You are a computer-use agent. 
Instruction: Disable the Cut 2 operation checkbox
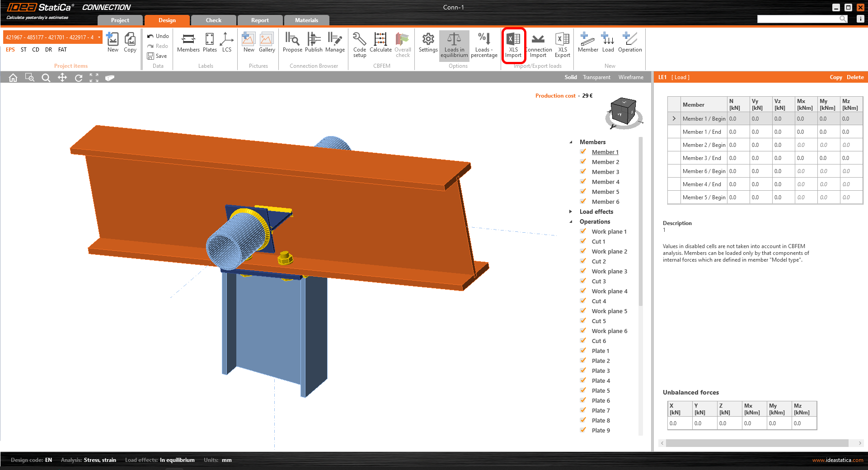583,261
